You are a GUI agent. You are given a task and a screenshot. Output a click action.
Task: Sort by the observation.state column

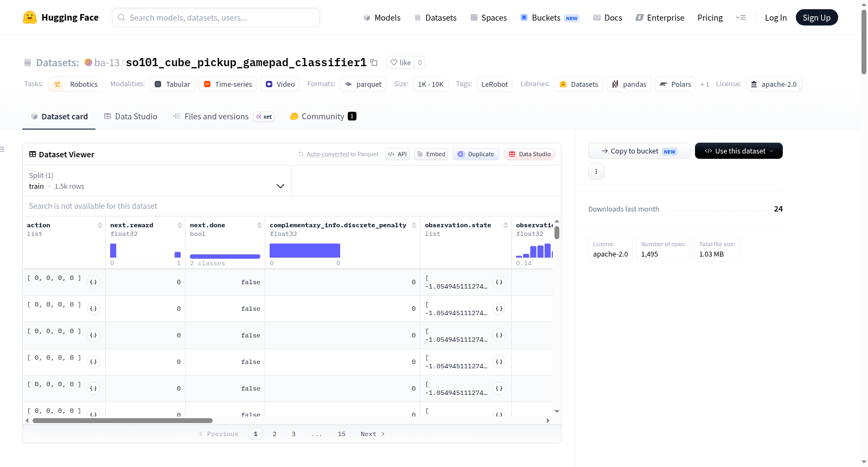coord(506,225)
